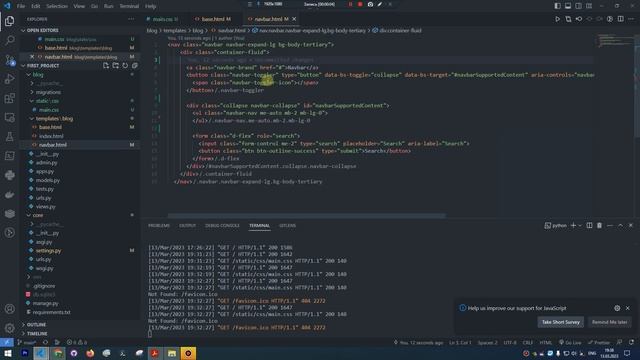
Task: Open index.html in the explorer tree
Action: (x=51, y=136)
